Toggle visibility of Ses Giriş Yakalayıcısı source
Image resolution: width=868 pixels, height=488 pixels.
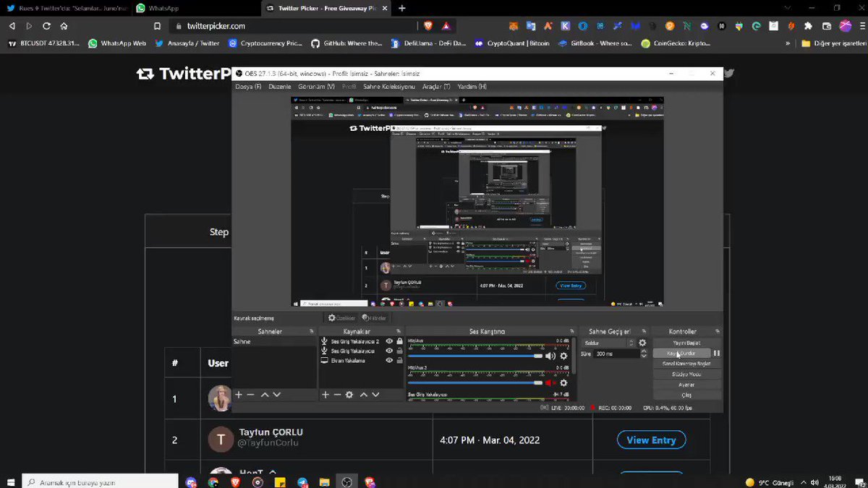pos(389,351)
